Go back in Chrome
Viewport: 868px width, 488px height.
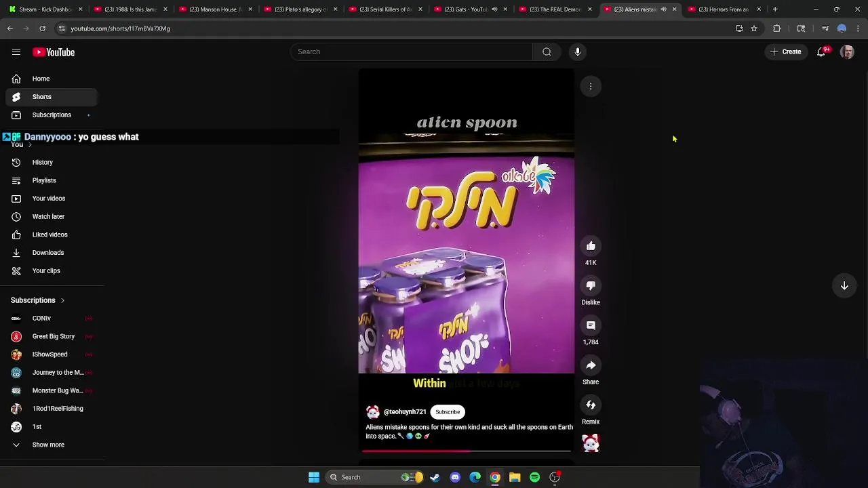[x=10, y=28]
